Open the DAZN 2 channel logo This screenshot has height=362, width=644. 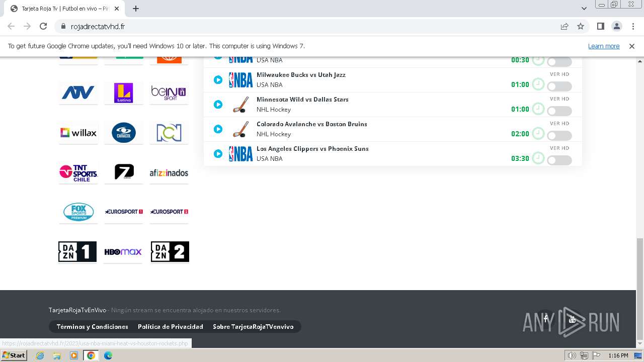170,252
